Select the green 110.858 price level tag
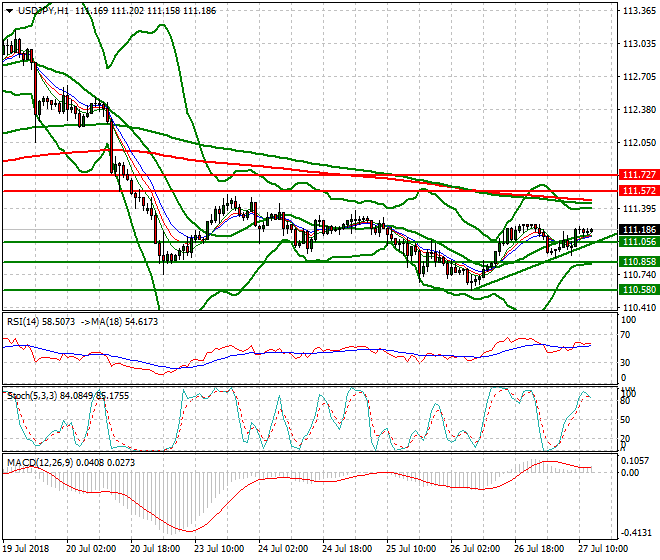Screen dimensions: 660x560 (637, 262)
